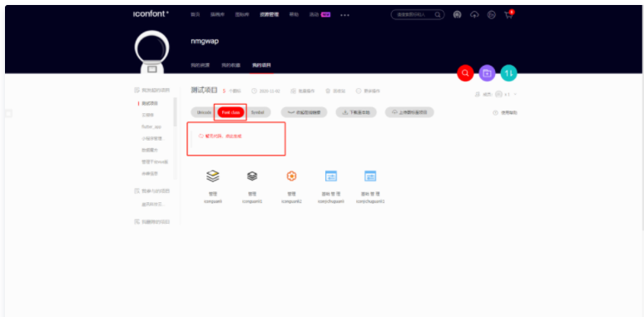
Task: Open the shopping cart icon
Action: [x=508, y=16]
